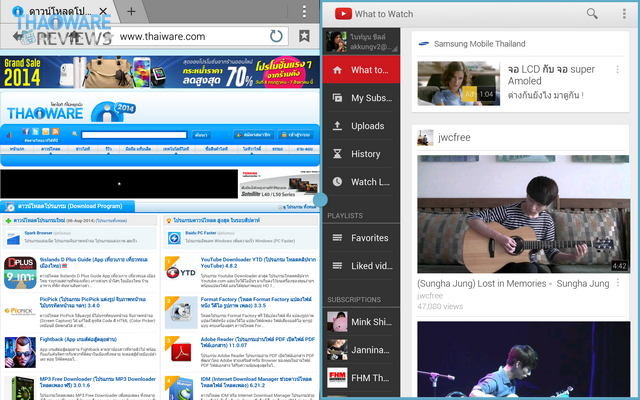Image resolution: width=640 pixels, height=400 pixels.
Task: Open the Favorites playlist
Action: pyautogui.click(x=361, y=238)
